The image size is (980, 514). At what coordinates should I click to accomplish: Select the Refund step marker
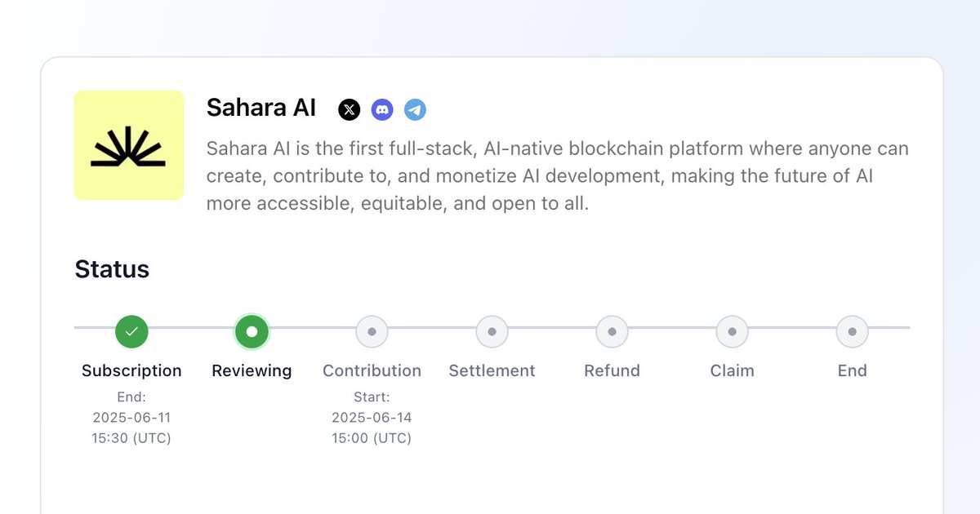(x=612, y=332)
